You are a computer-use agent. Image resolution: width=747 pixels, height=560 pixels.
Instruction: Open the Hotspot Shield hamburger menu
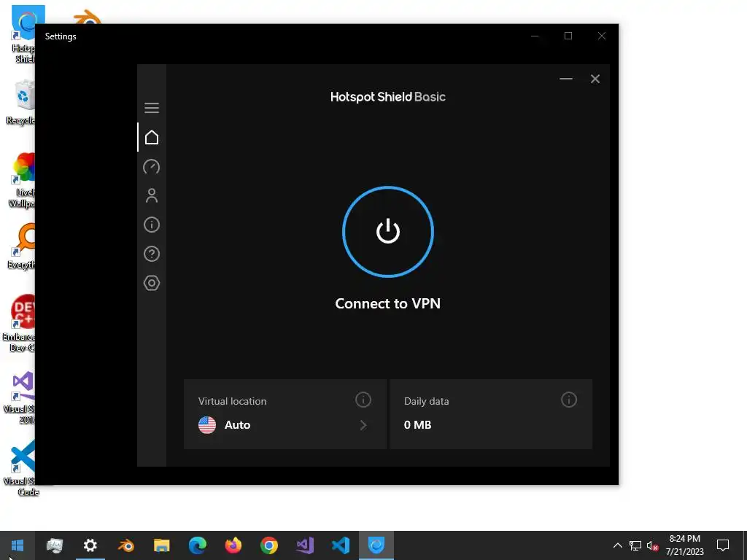point(152,108)
